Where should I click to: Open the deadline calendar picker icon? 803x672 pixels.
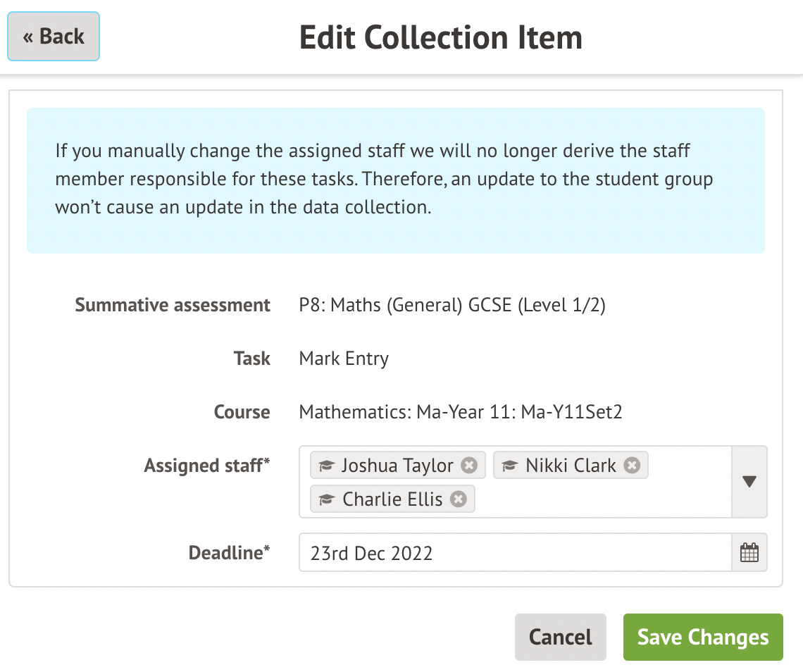749,553
